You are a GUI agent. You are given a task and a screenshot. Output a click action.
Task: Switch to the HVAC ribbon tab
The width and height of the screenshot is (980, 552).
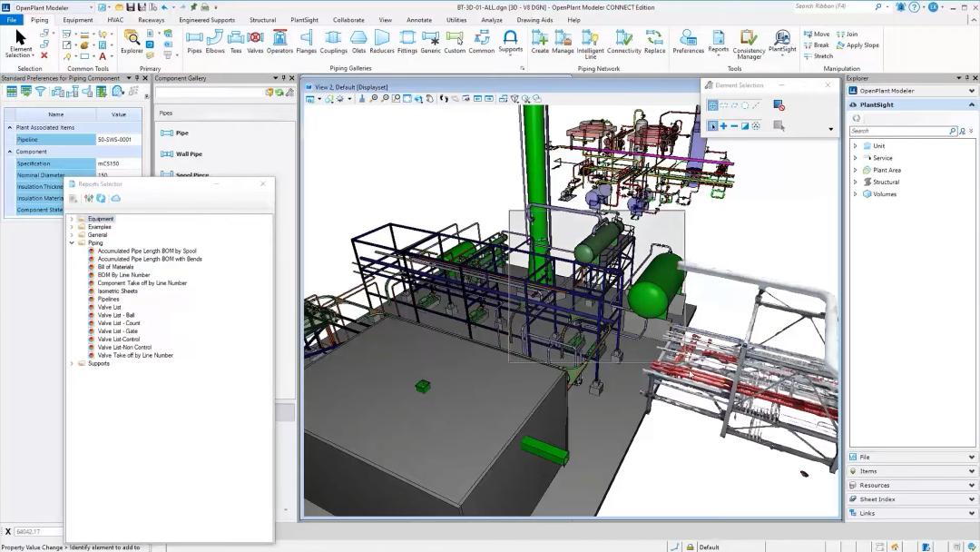pyautogui.click(x=115, y=20)
